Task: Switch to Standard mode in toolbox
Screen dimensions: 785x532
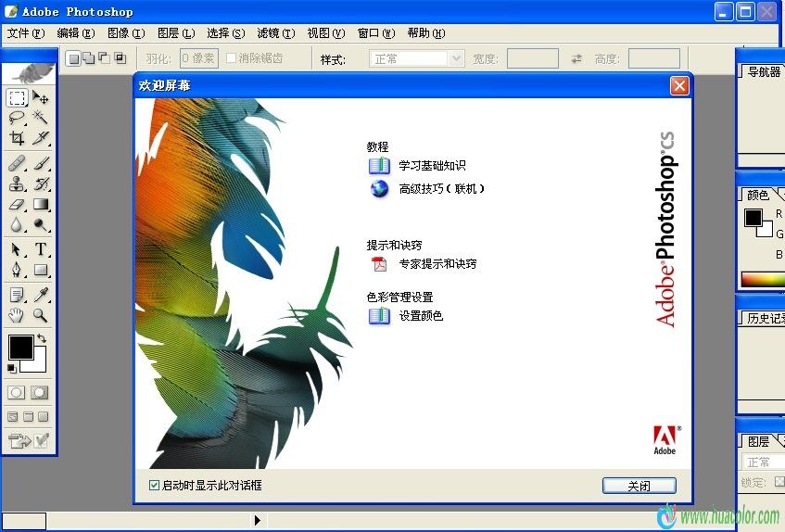Action: pos(17,392)
